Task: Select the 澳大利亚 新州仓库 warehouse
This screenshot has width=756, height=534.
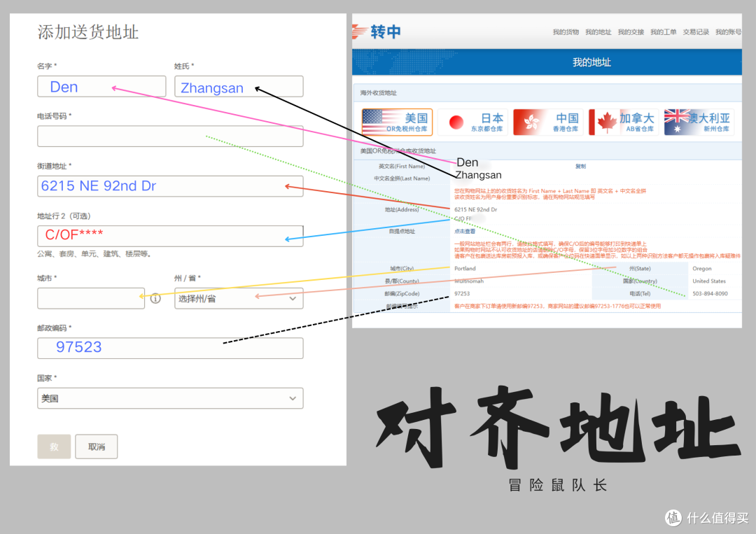Action: [699, 122]
